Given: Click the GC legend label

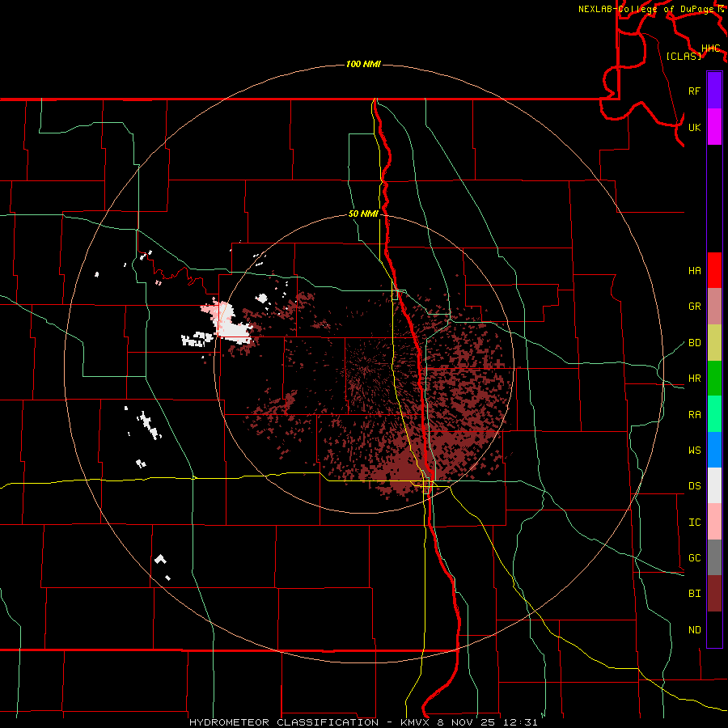Looking at the screenshot, I should [x=694, y=558].
